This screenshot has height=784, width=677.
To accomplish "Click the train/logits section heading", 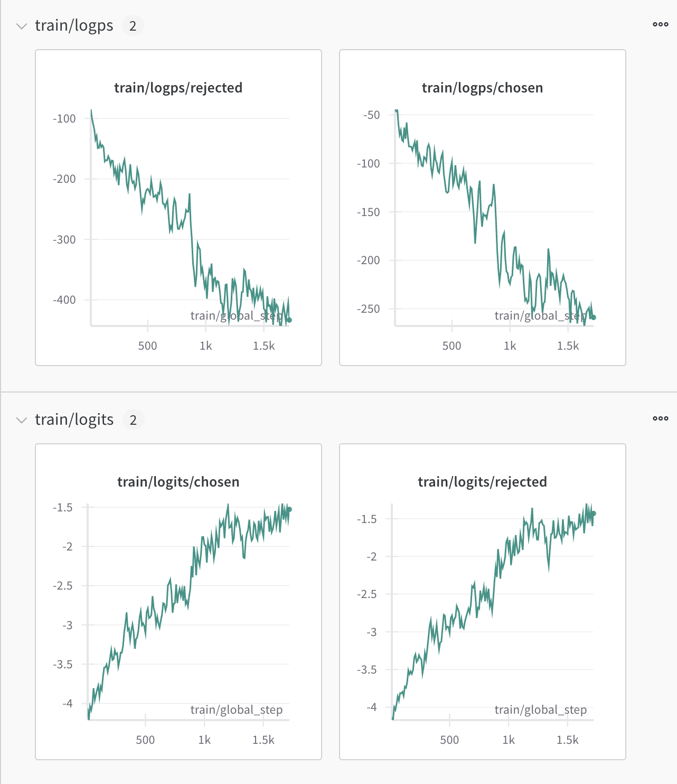I will point(74,419).
